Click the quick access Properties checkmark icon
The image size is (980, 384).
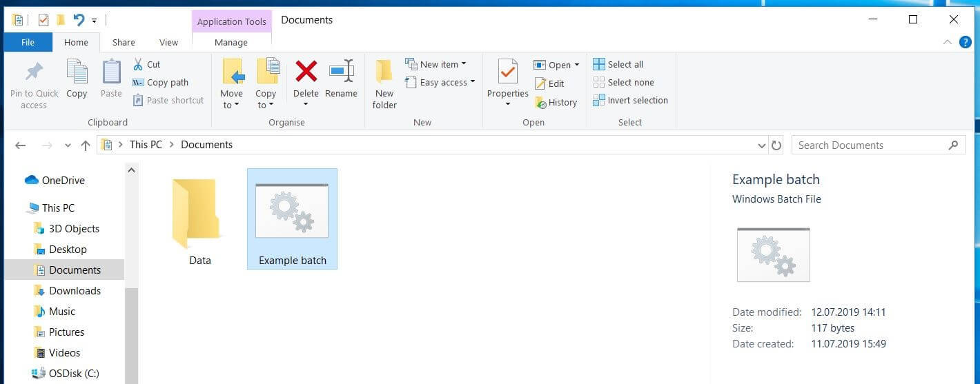point(43,20)
